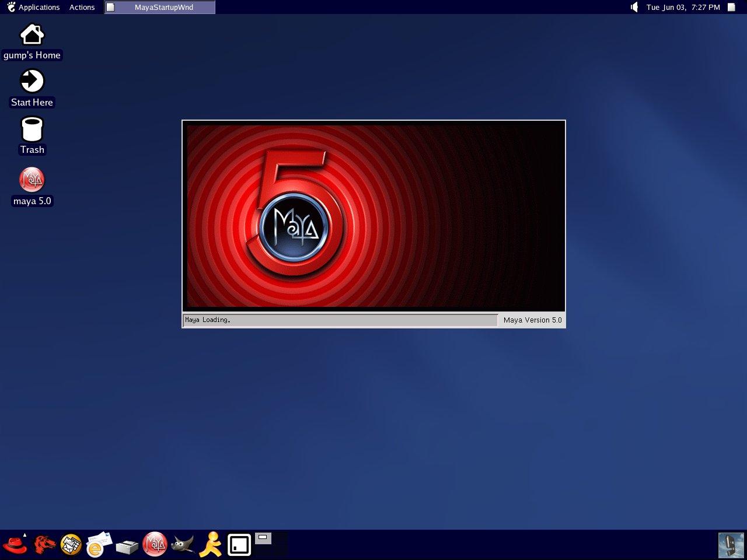Click the 'Maya Loading.' status field

(340, 320)
